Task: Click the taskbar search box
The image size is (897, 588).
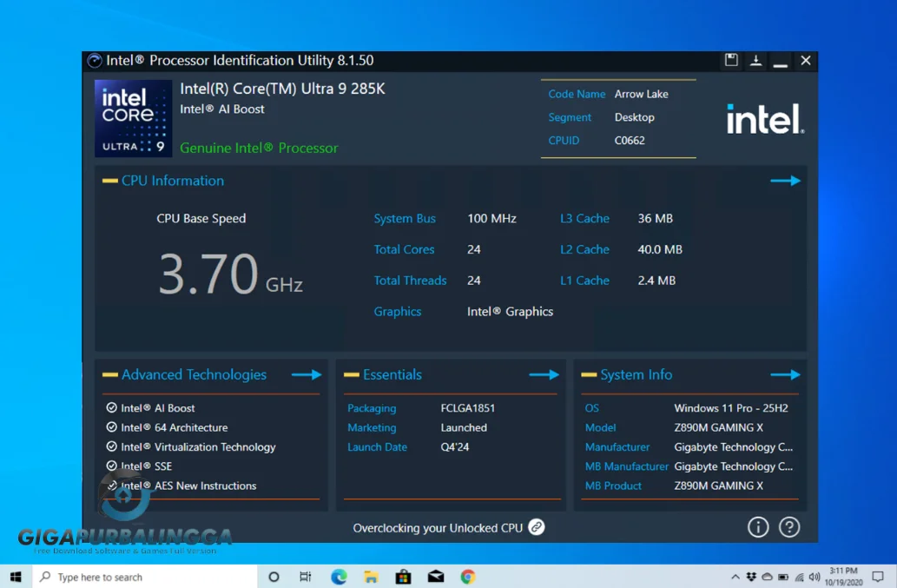Action: pos(145,577)
